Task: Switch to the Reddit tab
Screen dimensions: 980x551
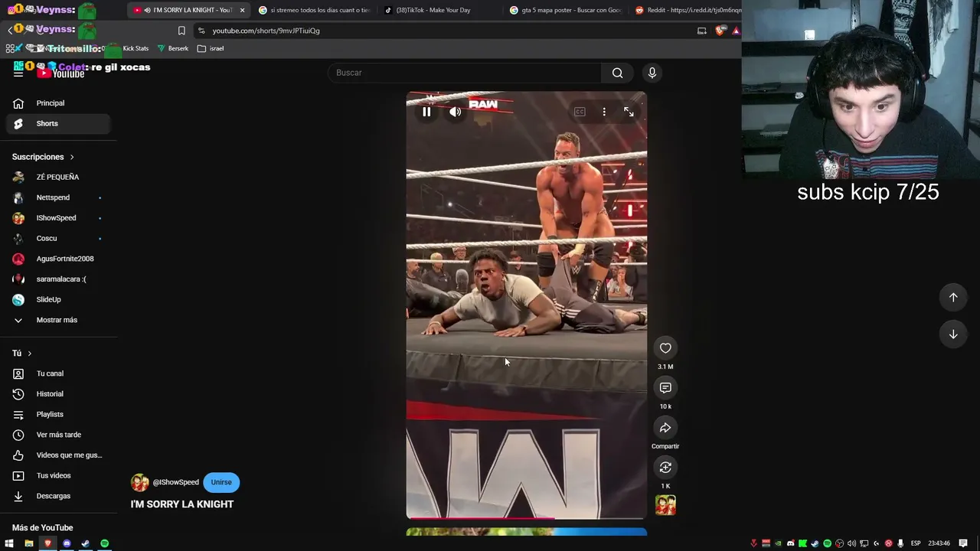Action: click(x=687, y=10)
